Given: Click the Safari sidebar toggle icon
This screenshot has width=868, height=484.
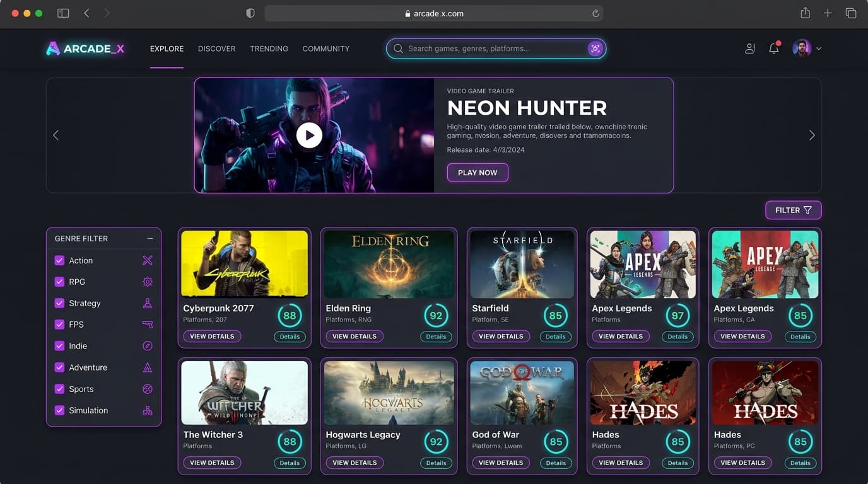Looking at the screenshot, I should click(x=63, y=13).
